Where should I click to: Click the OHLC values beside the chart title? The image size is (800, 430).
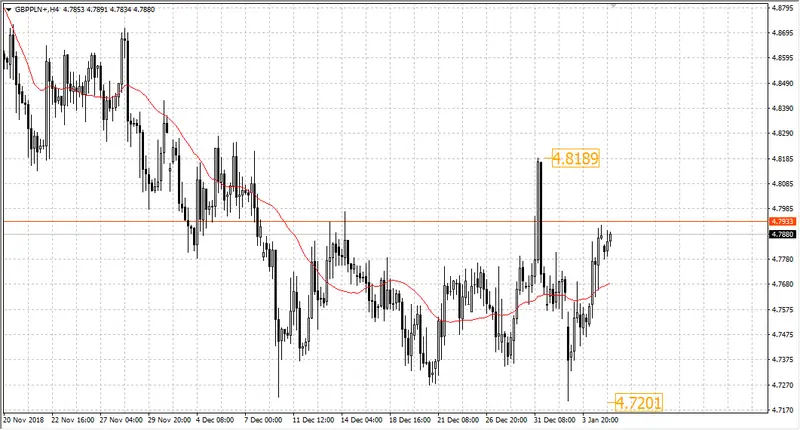tap(109, 9)
